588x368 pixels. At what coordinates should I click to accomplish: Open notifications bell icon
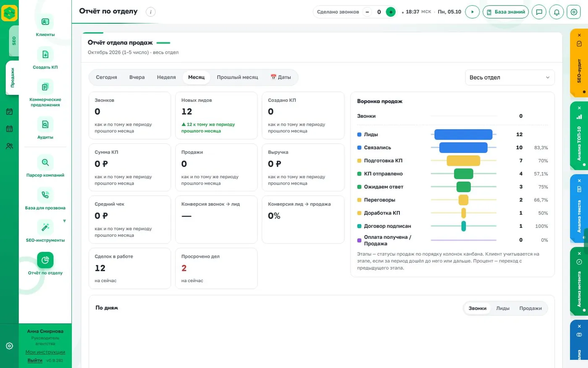(556, 12)
